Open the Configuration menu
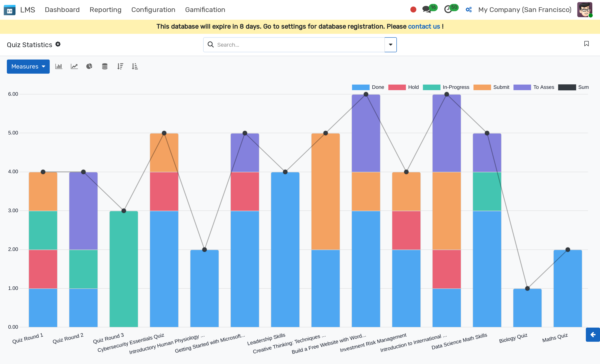The image size is (600, 364). (x=153, y=10)
